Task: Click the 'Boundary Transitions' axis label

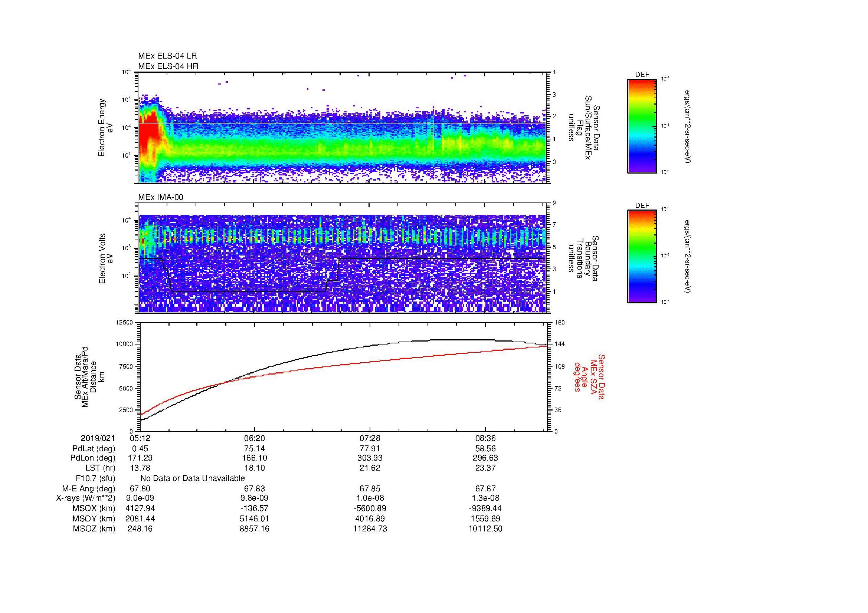Action: [x=583, y=259]
